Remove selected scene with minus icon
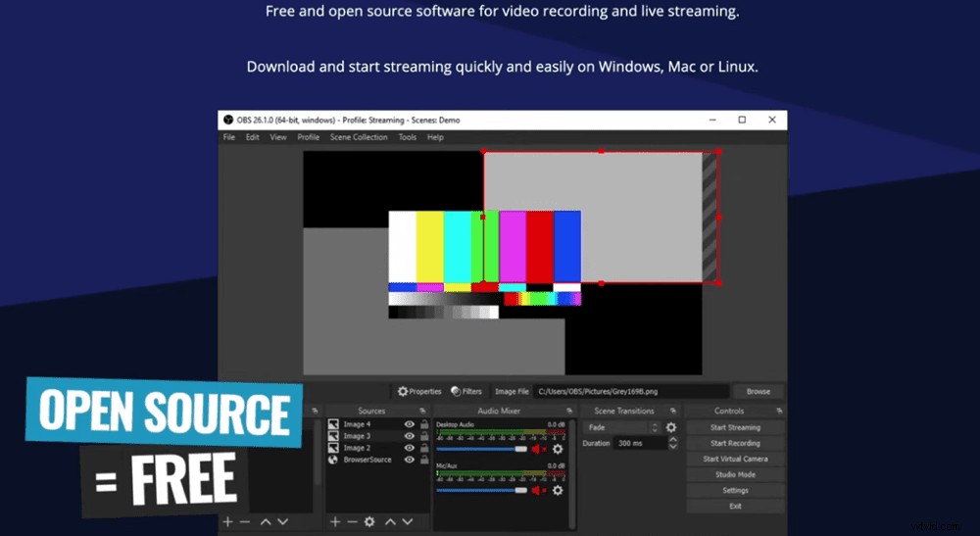 (244, 521)
